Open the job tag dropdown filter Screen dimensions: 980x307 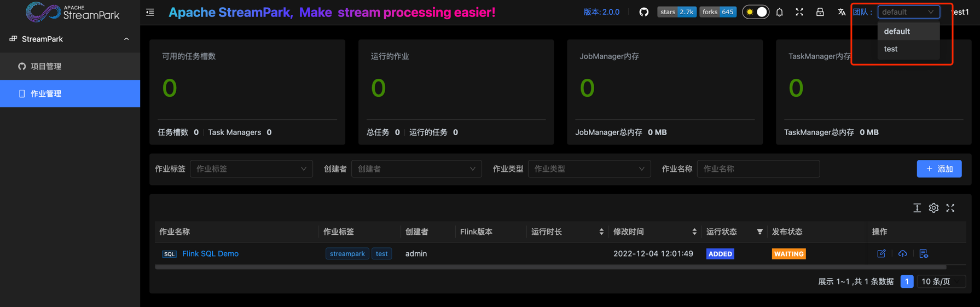pyautogui.click(x=251, y=169)
